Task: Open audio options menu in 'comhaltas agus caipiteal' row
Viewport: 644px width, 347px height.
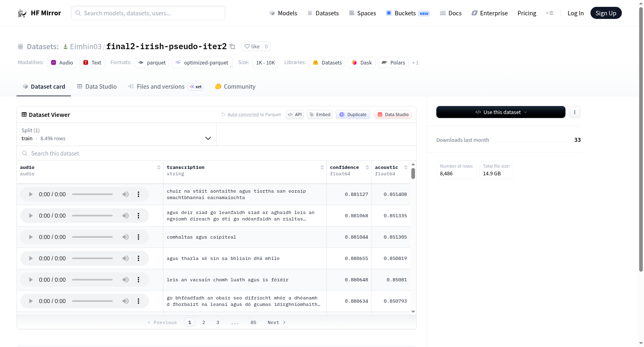Action: coord(138,237)
